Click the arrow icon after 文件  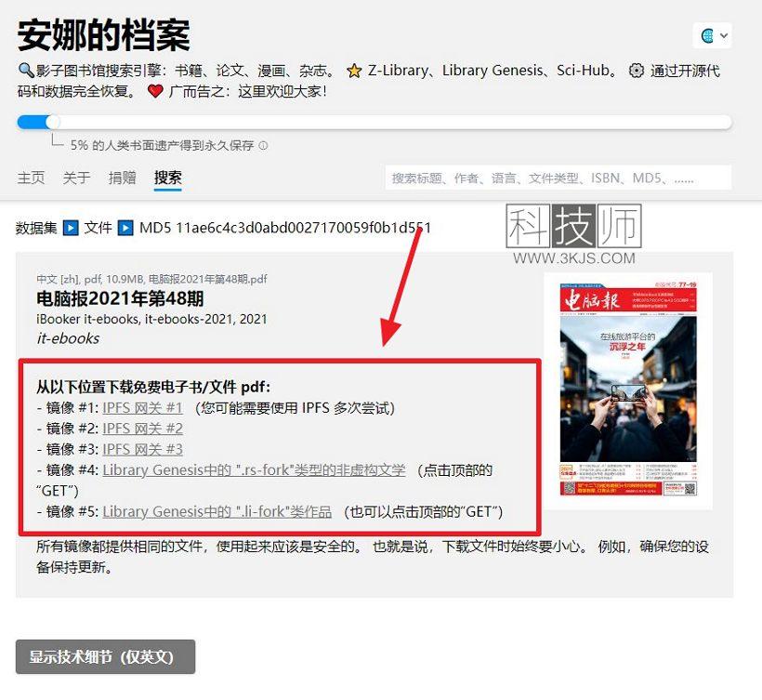(125, 228)
